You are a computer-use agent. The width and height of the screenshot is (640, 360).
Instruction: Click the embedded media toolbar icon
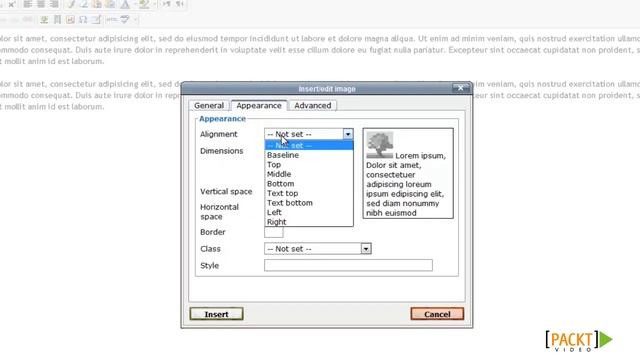tap(71, 20)
